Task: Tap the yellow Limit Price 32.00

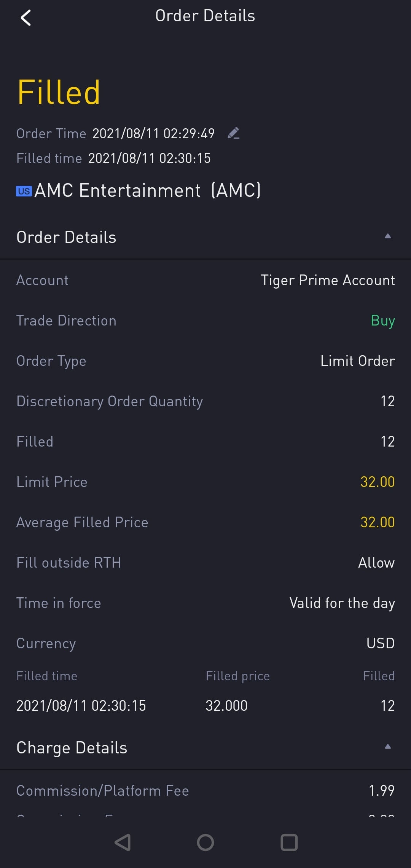Action: point(377,482)
